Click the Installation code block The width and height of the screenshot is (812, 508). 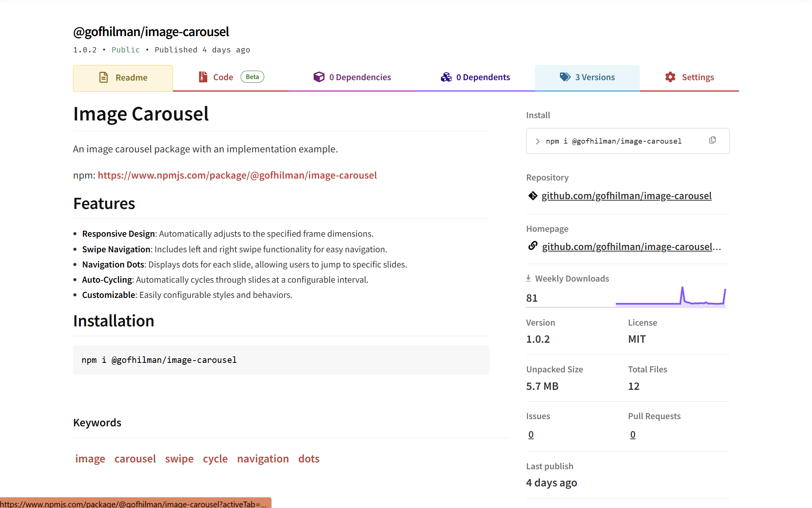tap(281, 360)
